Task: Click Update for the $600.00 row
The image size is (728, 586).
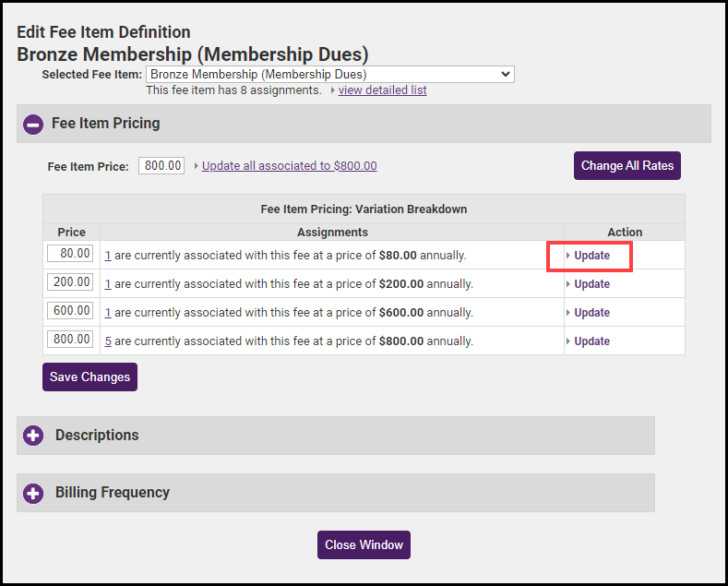Action: 591,313
